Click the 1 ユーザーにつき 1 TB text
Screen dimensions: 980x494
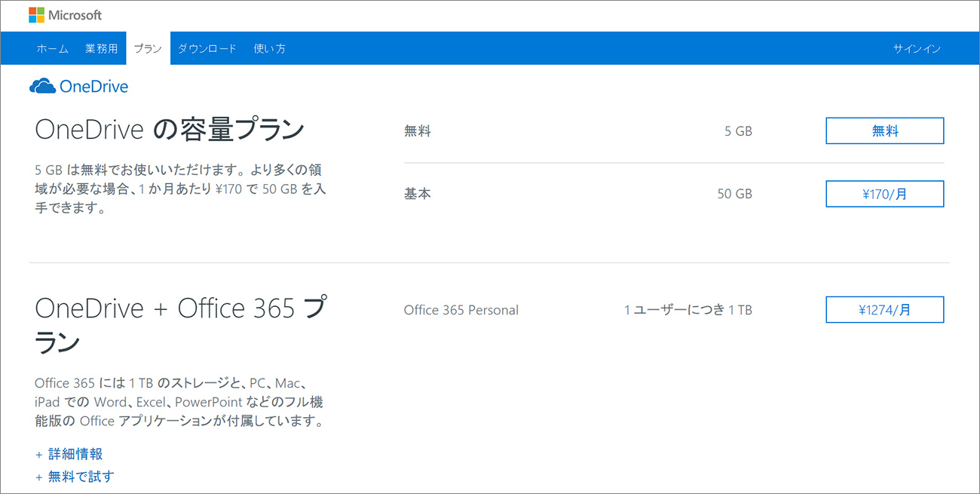click(x=688, y=310)
